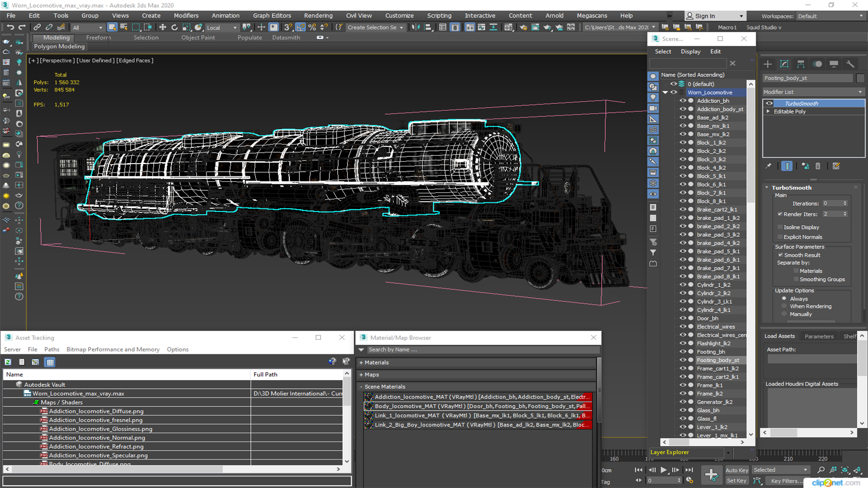Open the Local reference coordinate dropdown
Viewport: 868px width, 488px height.
tap(222, 28)
